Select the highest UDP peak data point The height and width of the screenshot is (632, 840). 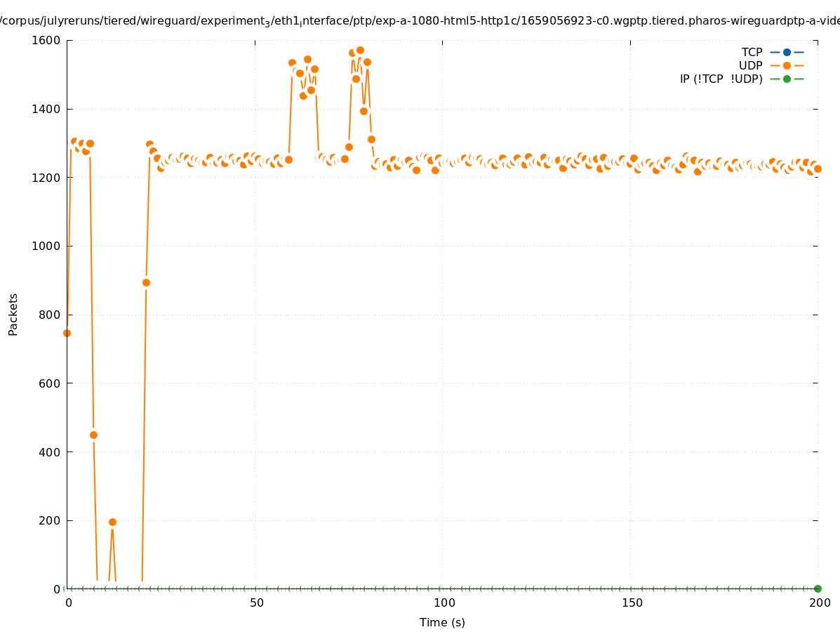(x=360, y=50)
